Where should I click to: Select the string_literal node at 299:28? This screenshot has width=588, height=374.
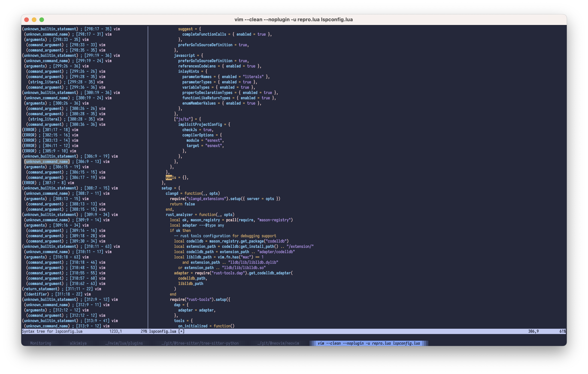tap(45, 82)
